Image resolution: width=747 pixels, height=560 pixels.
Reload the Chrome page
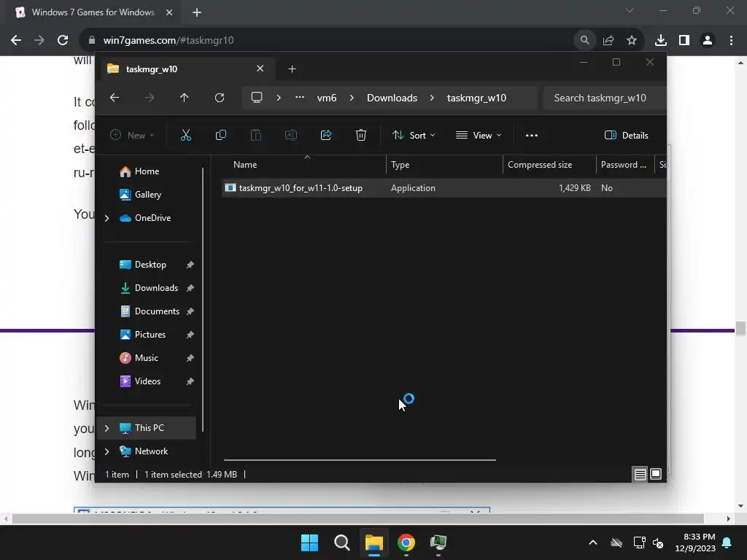pyautogui.click(x=63, y=40)
